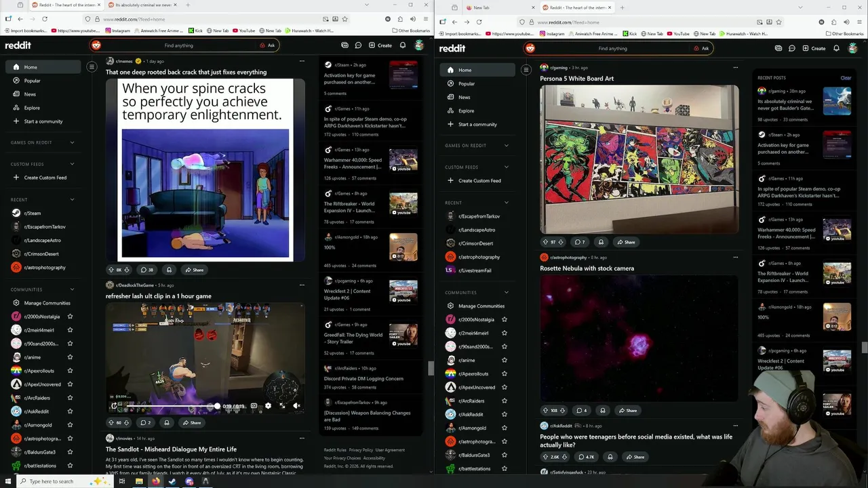This screenshot has height=488, width=868.
Task: Star r/AskReddit in left window sidebar
Action: tap(70, 411)
